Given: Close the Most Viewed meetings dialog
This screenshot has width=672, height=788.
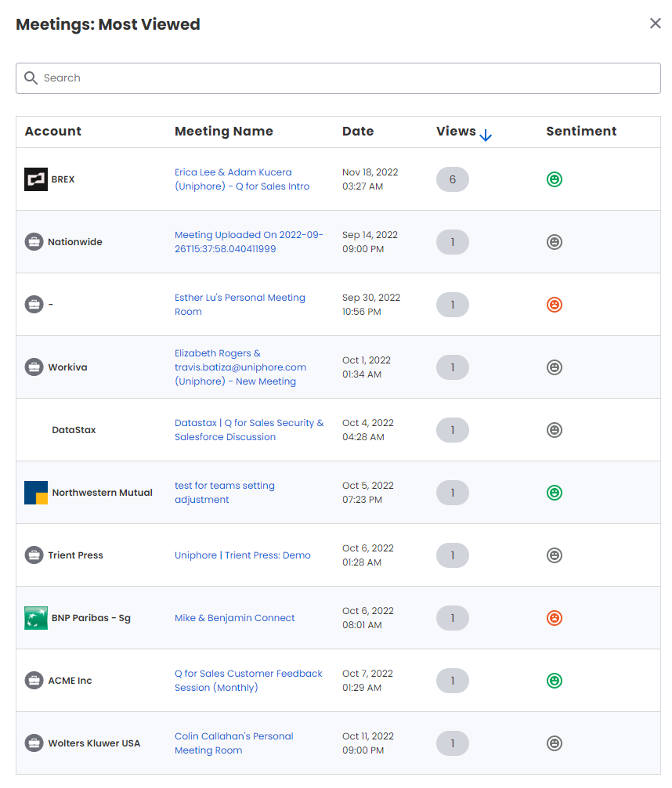Looking at the screenshot, I should coord(655,23).
